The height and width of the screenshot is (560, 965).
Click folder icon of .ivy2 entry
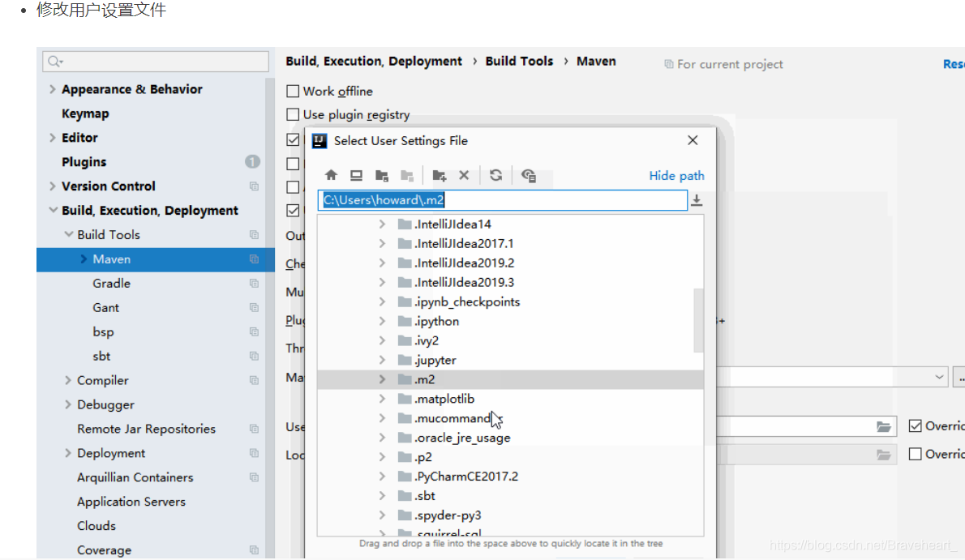coord(405,341)
